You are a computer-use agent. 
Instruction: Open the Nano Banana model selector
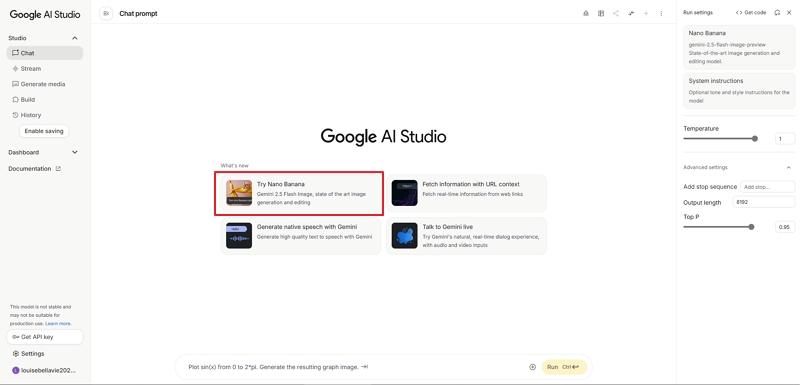point(739,47)
